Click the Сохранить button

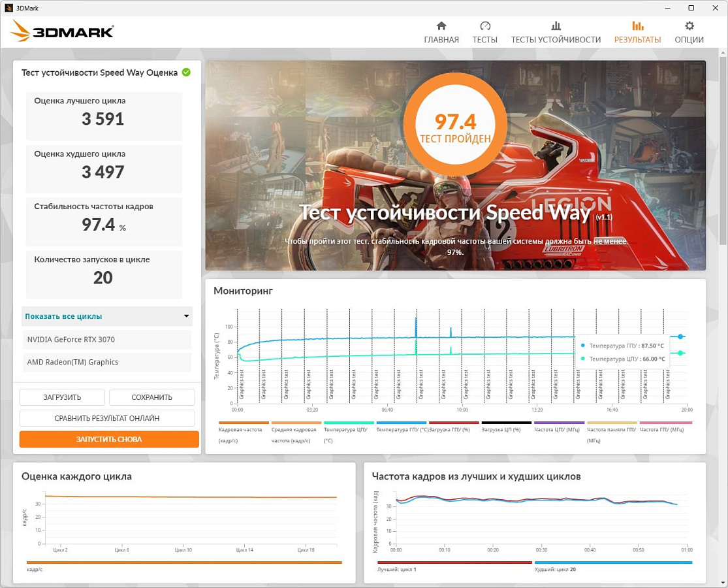click(152, 397)
